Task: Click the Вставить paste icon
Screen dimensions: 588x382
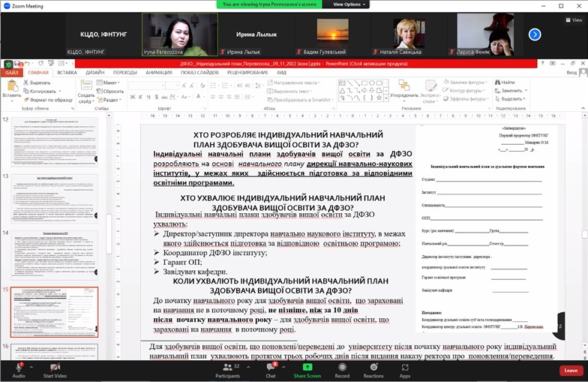Action: [11, 87]
